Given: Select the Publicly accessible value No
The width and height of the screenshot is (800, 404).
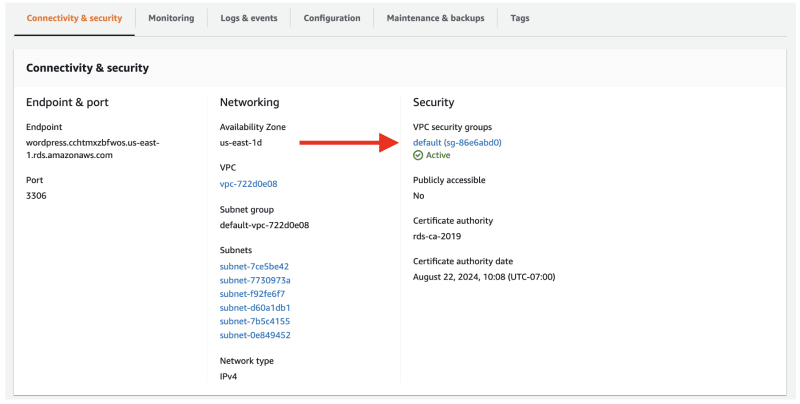Looking at the screenshot, I should pyautogui.click(x=418, y=195).
